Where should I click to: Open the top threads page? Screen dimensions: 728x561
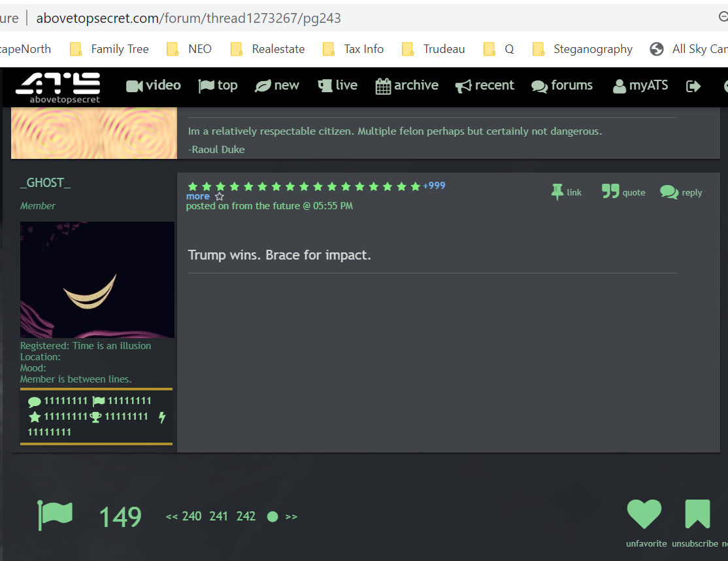coord(218,86)
